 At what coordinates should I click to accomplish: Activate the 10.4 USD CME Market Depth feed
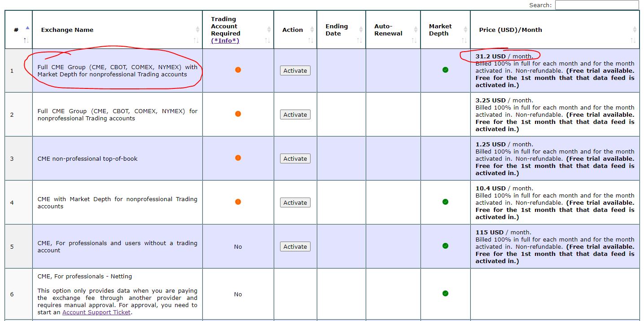tap(295, 202)
